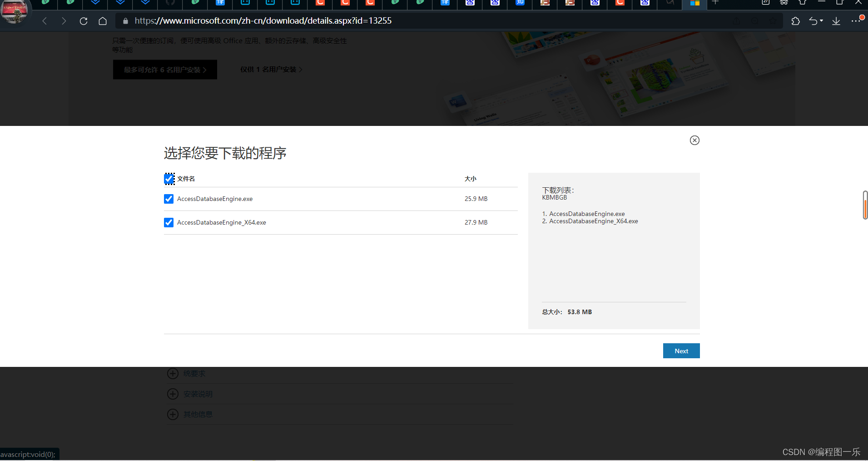Image resolution: width=868 pixels, height=461 pixels.
Task: Uncheck AccessDatabaseEngine_X64.exe checkbox
Action: coord(169,222)
